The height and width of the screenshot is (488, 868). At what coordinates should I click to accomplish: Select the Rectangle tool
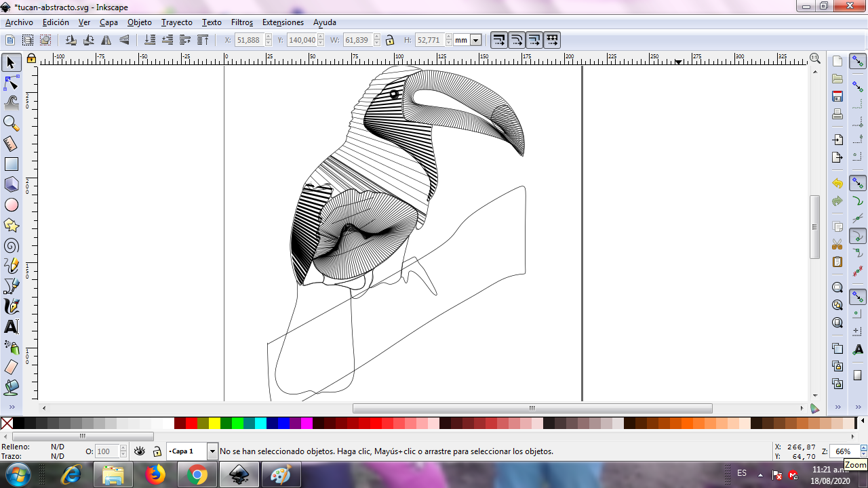11,164
